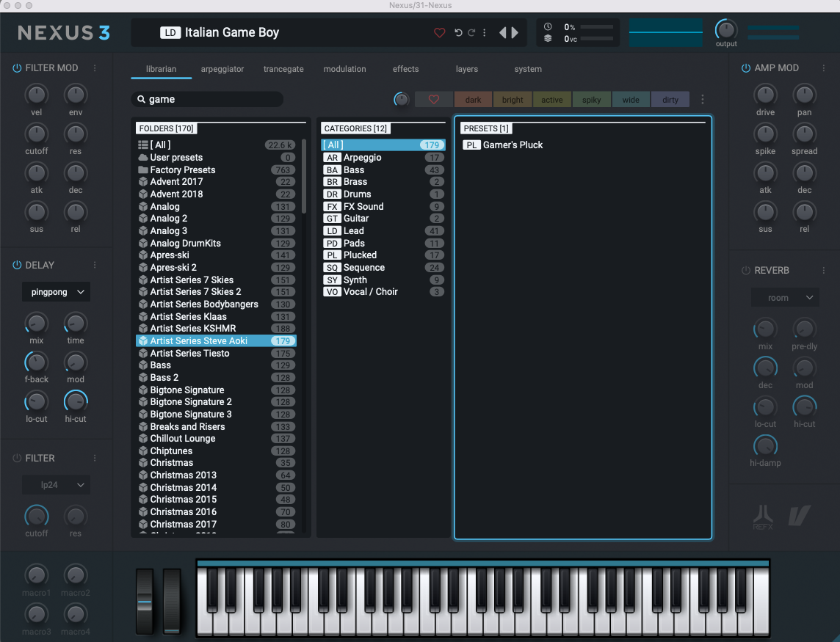Open the REVERB section options menu

click(x=824, y=271)
